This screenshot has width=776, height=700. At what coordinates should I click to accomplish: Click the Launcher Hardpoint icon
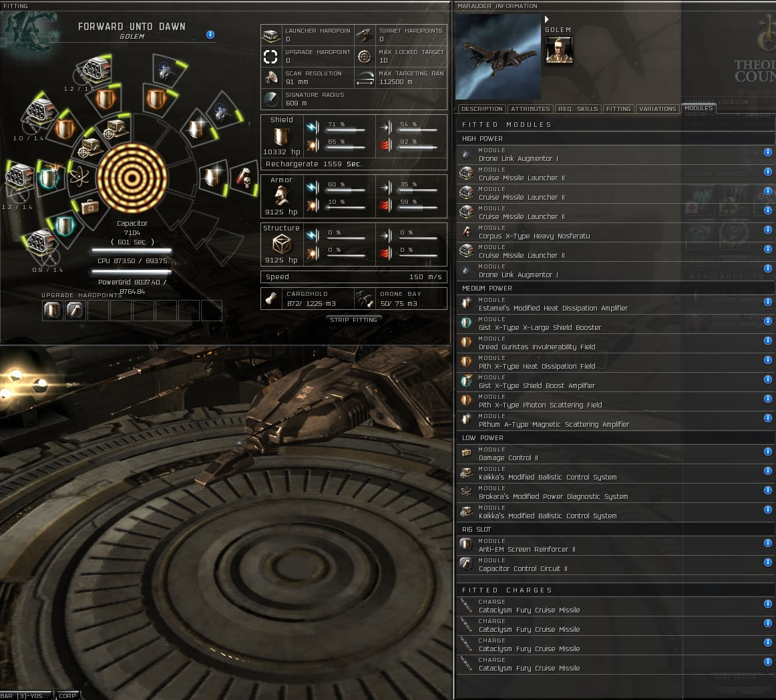point(270,35)
